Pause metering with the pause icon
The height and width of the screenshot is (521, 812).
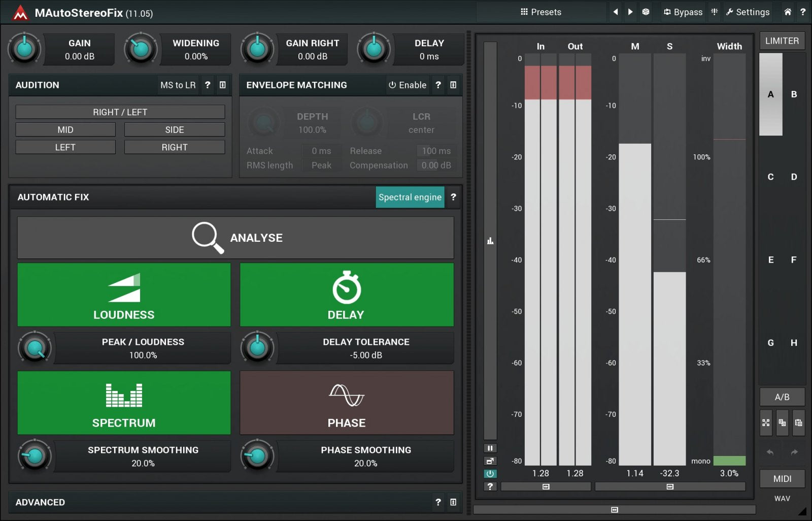pos(490,448)
